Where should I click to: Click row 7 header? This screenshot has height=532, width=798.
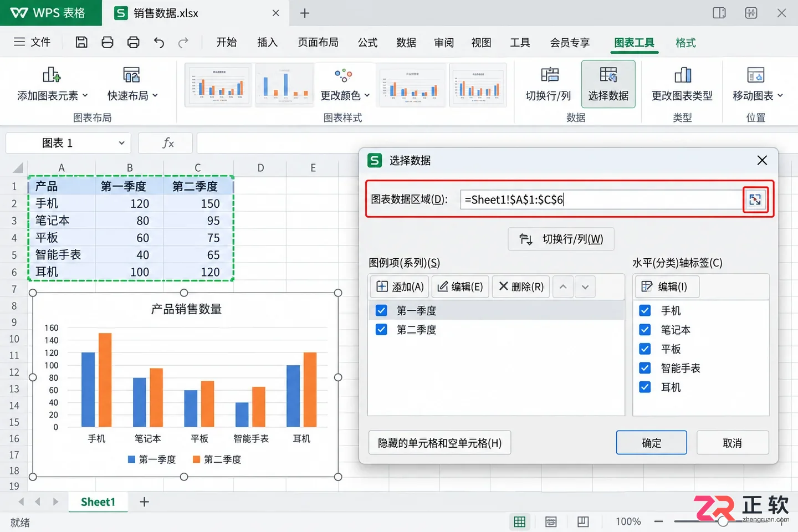[x=14, y=289]
